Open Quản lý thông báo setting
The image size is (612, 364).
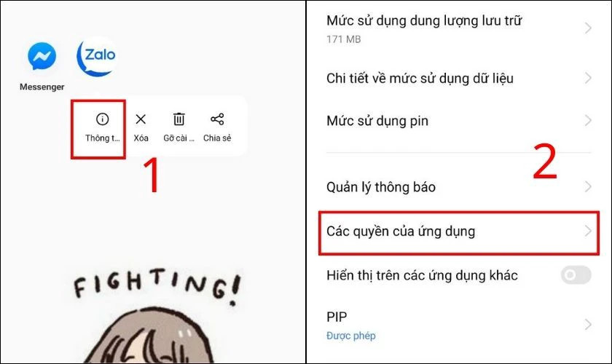458,187
